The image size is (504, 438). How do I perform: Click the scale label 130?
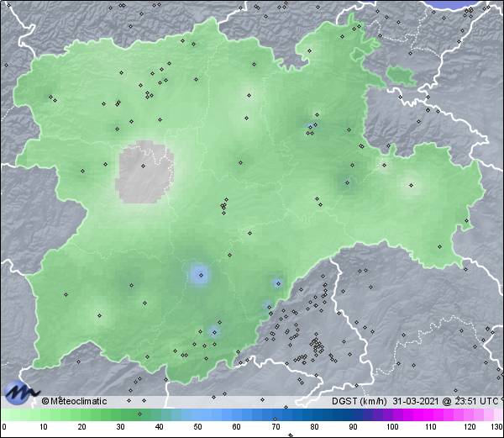click(x=496, y=427)
